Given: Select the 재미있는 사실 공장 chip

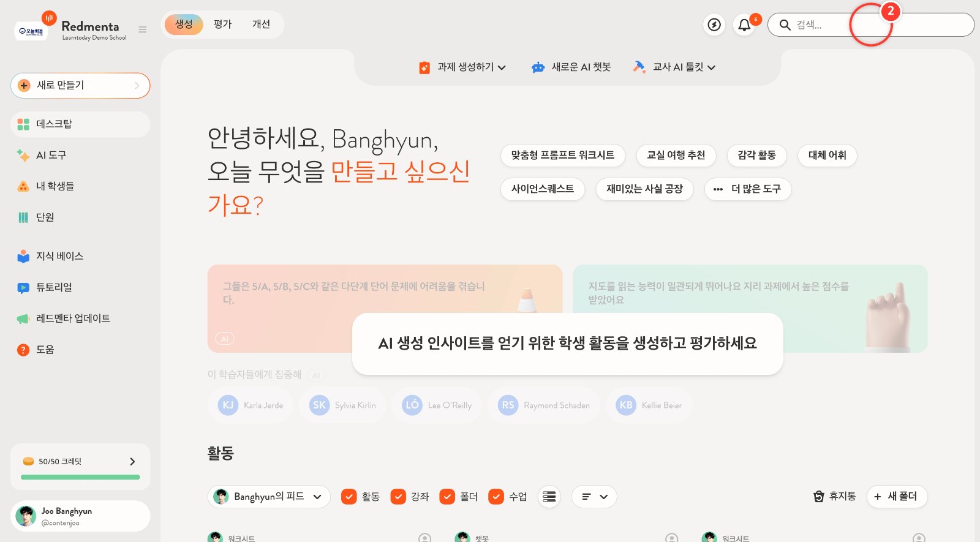Looking at the screenshot, I should [644, 189].
